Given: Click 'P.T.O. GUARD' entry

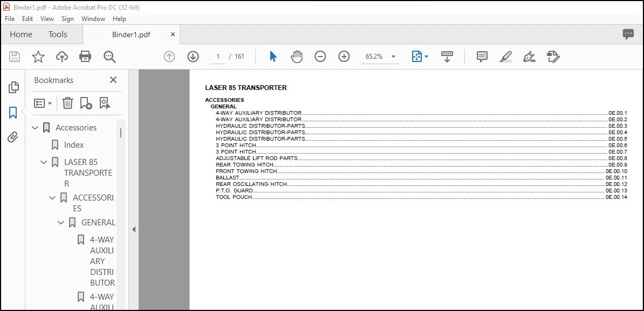Looking at the screenshot, I should pos(421,190).
